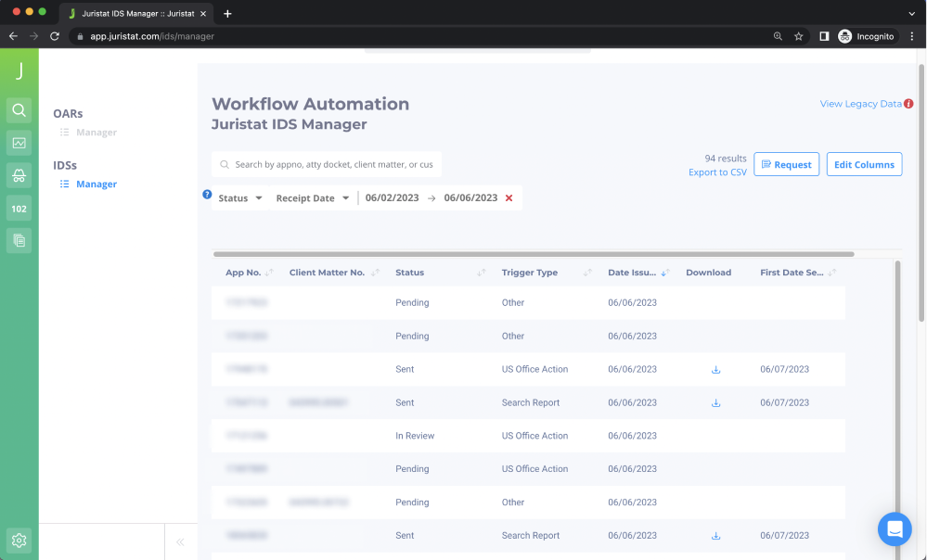The width and height of the screenshot is (927, 560).
Task: Open the analytics chart icon in sidebar
Action: pos(19,143)
